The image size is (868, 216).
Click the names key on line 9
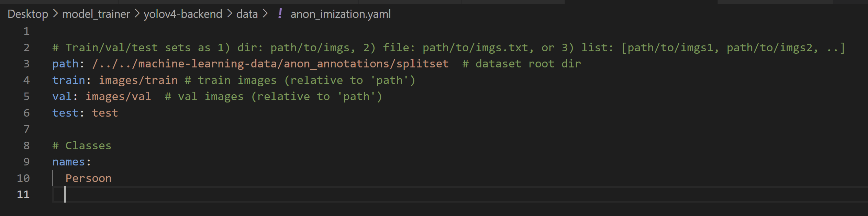click(68, 162)
